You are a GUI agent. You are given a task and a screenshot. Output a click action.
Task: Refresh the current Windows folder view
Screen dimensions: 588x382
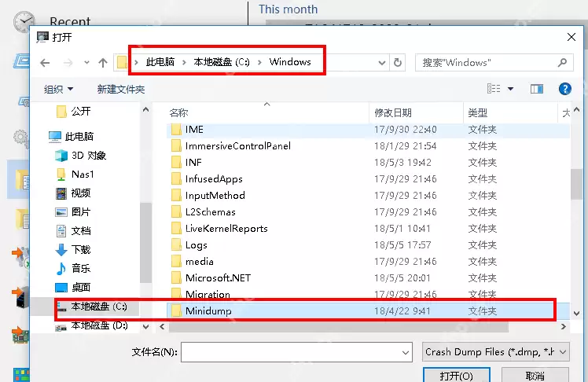pyautogui.click(x=398, y=62)
